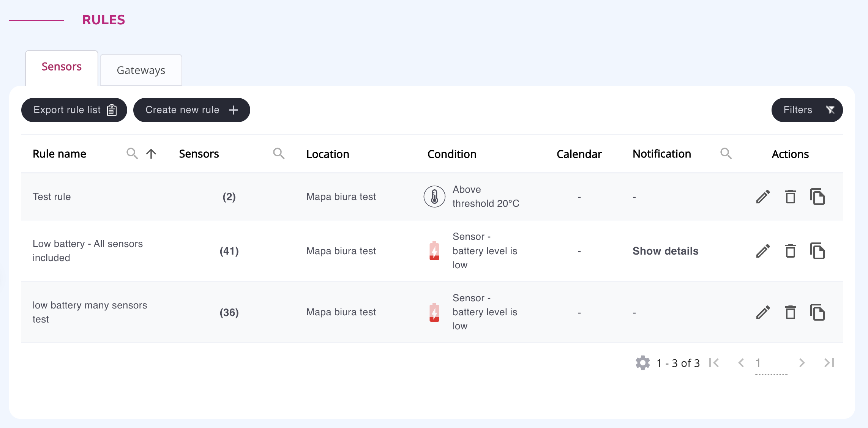
Task: Switch to the Gateways tab
Action: 141,70
